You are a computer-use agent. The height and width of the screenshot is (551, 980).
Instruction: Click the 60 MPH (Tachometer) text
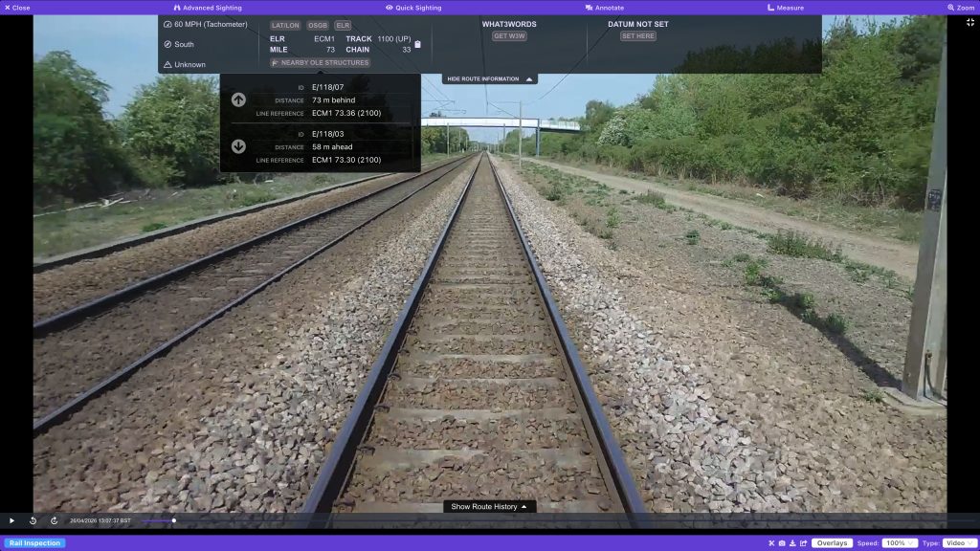[x=211, y=24]
